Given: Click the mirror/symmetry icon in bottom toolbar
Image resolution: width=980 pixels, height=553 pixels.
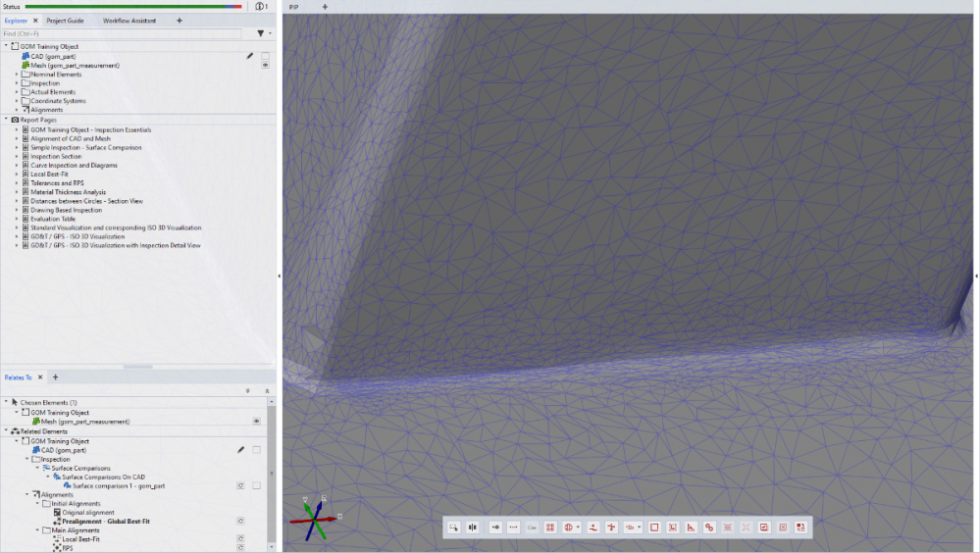Looking at the screenshot, I should coord(473,527).
